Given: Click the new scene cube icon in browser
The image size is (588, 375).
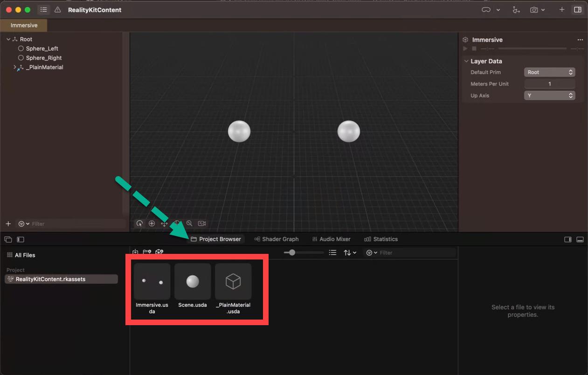Looking at the screenshot, I should tap(159, 252).
